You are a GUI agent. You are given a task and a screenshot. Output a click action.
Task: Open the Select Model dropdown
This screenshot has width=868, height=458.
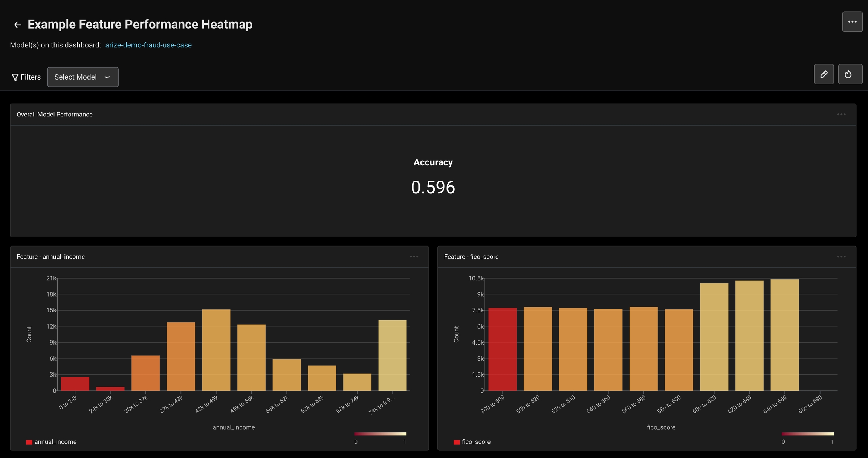click(83, 77)
